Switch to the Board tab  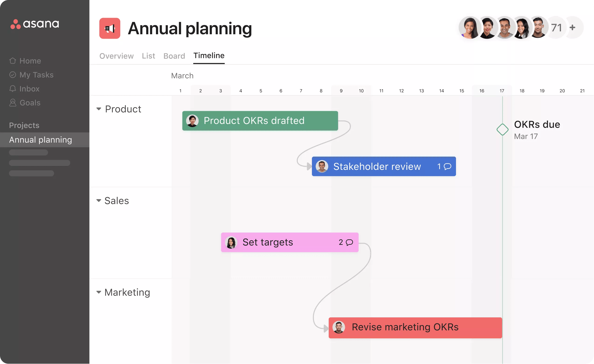(174, 56)
